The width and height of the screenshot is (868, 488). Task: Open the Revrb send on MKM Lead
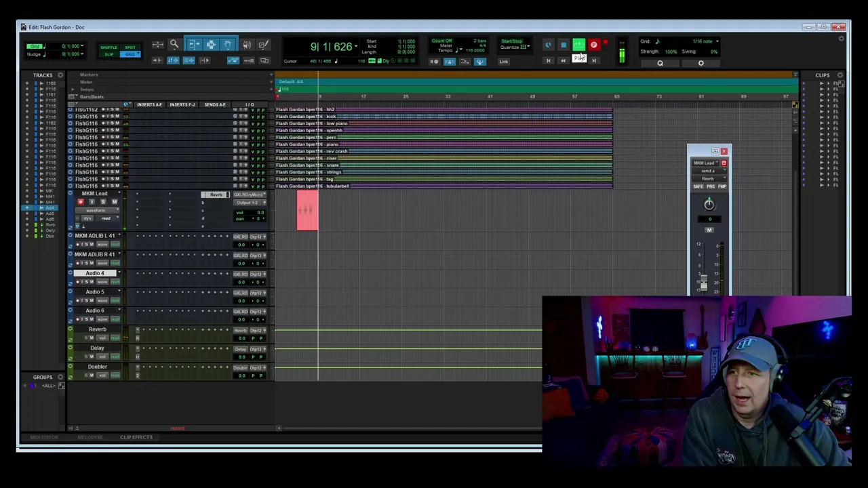[x=216, y=195]
